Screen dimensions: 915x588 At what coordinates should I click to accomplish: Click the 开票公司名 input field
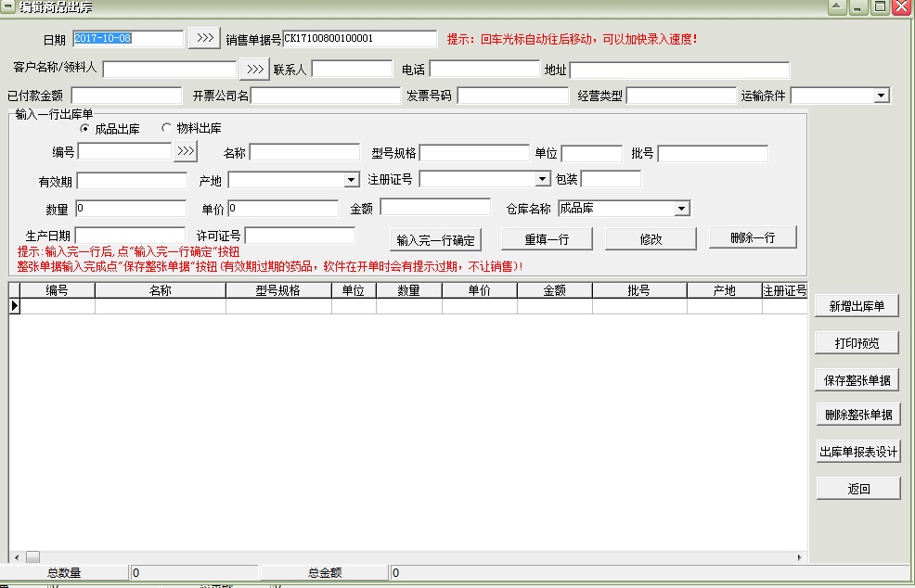click(x=326, y=96)
